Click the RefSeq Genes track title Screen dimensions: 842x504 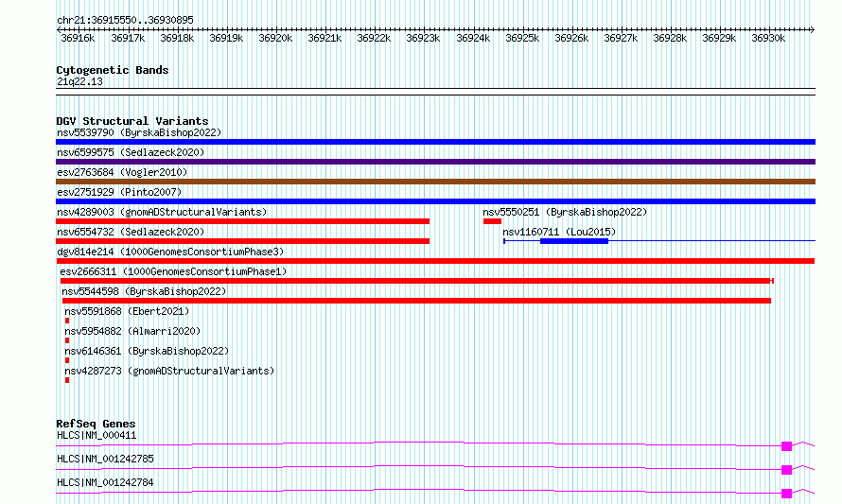point(96,424)
